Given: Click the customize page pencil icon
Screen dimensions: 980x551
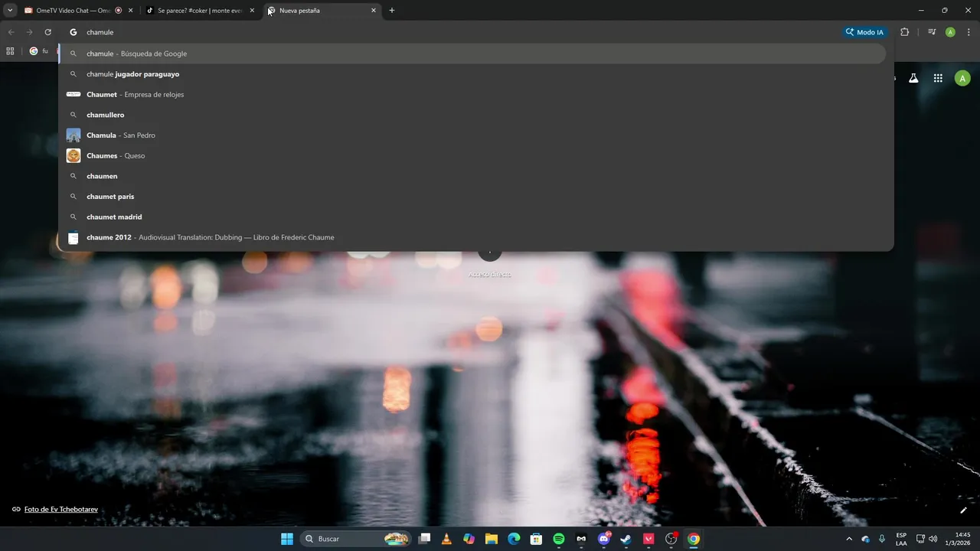Looking at the screenshot, I should pyautogui.click(x=963, y=510).
